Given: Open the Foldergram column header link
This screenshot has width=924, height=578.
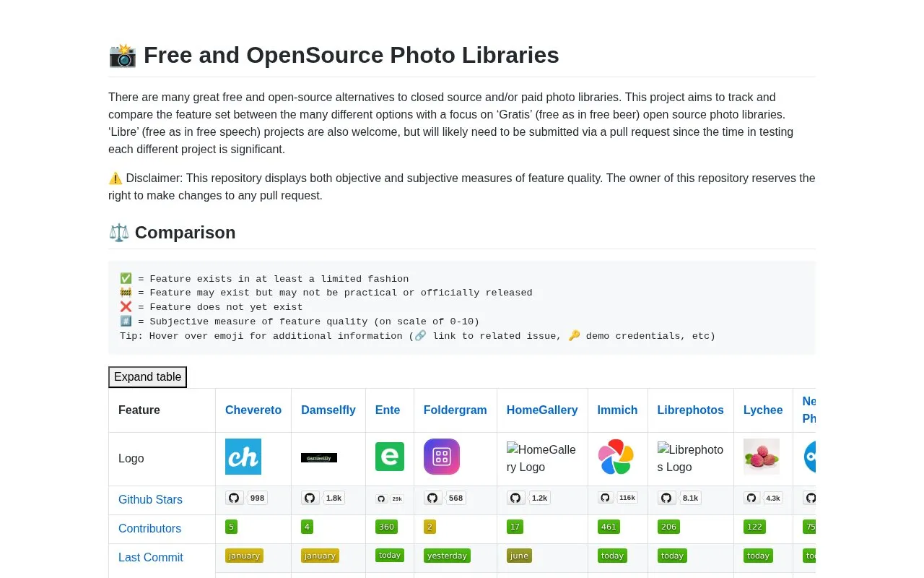Looking at the screenshot, I should click(456, 410).
